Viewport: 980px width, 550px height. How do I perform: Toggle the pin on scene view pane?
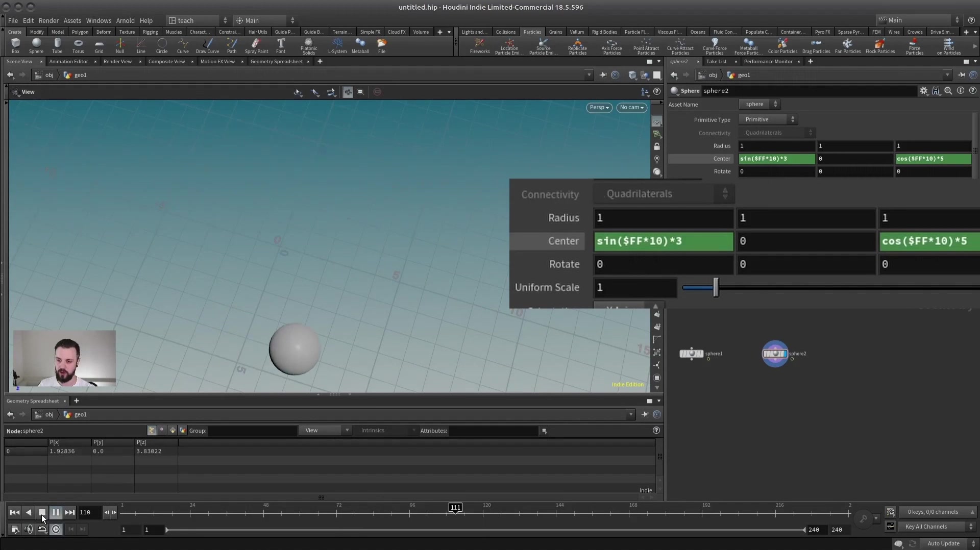click(x=603, y=75)
